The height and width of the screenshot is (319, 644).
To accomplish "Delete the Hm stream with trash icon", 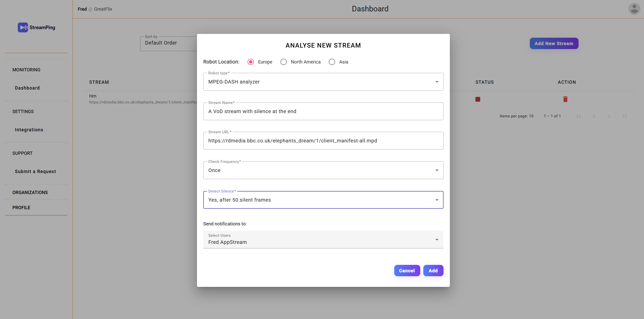I will (565, 99).
